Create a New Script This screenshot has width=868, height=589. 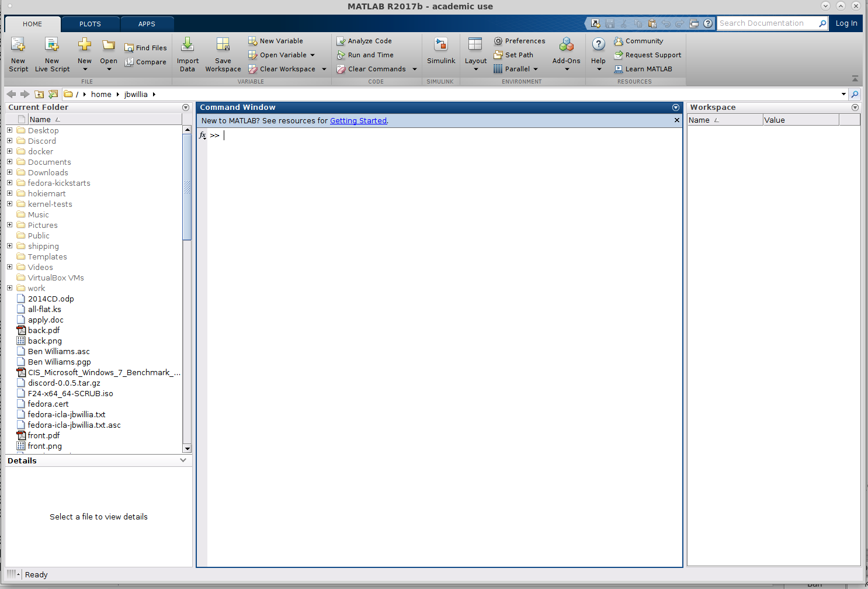pos(18,54)
